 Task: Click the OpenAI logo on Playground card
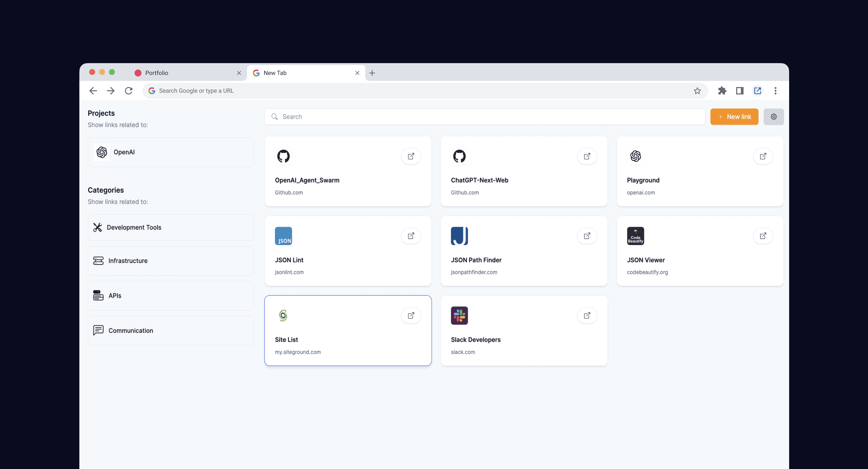pyautogui.click(x=636, y=156)
